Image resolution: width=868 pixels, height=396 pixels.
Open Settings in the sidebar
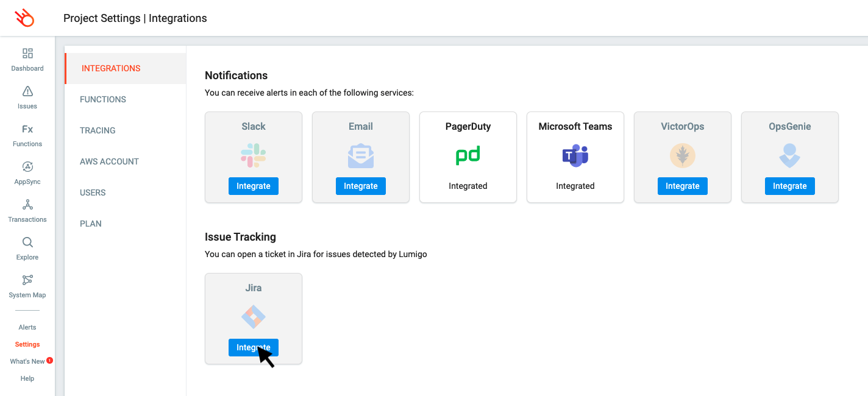[x=27, y=344]
